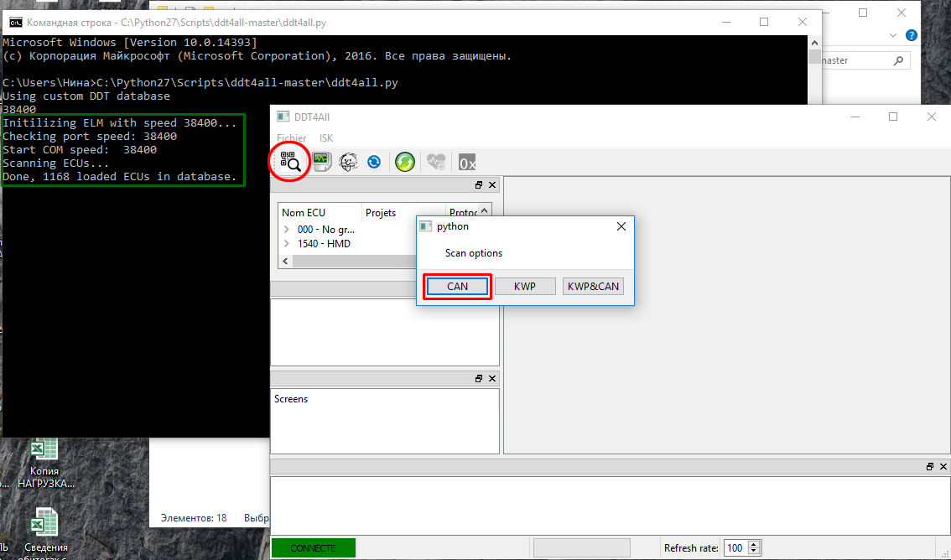Float the bottom log panel
This screenshot has height=560, width=951.
click(x=930, y=467)
